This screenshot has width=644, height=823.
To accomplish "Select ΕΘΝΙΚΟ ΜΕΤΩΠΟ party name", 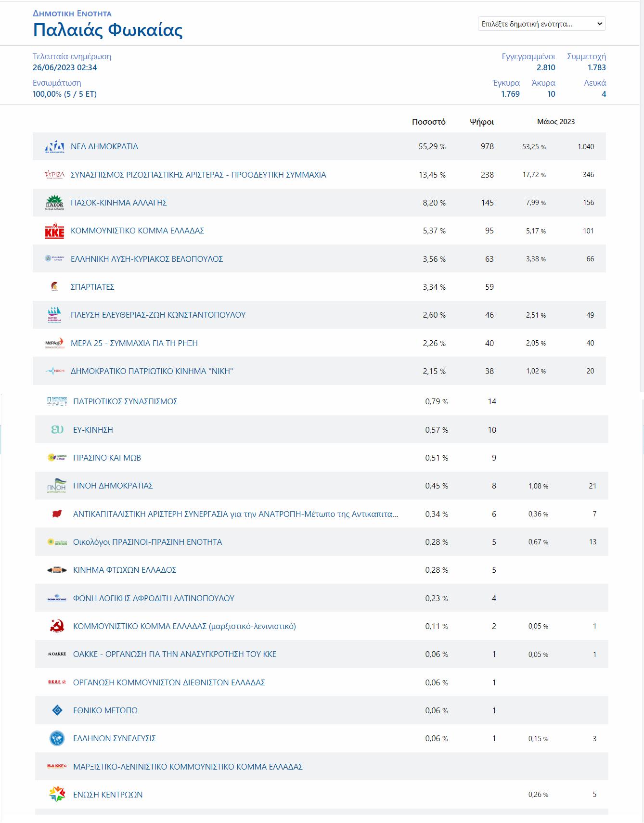I will (105, 710).
